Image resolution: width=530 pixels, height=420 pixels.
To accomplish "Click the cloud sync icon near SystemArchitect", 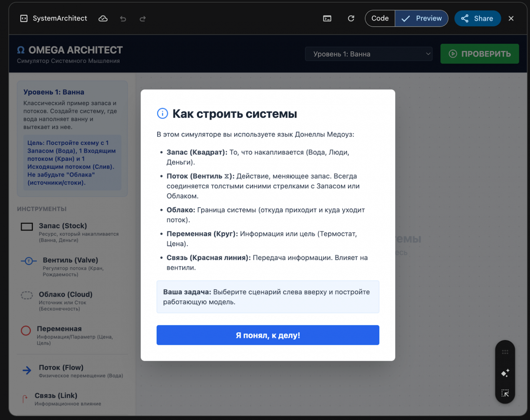I will (x=103, y=18).
